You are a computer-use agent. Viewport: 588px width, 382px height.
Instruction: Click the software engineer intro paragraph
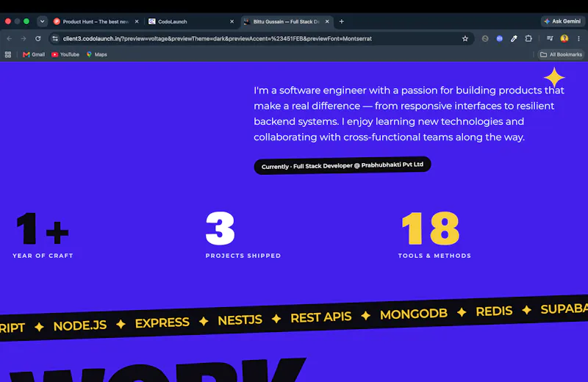409,114
